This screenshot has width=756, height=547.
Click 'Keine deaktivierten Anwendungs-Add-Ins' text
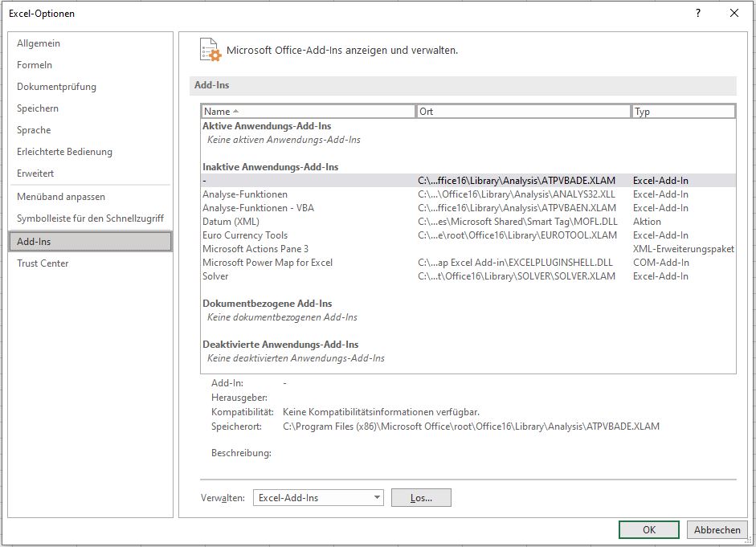[296, 358]
